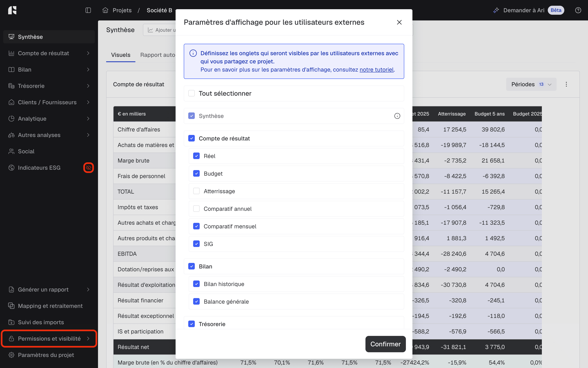Click the sparkle icon by Demander à Ari

tap(496, 10)
